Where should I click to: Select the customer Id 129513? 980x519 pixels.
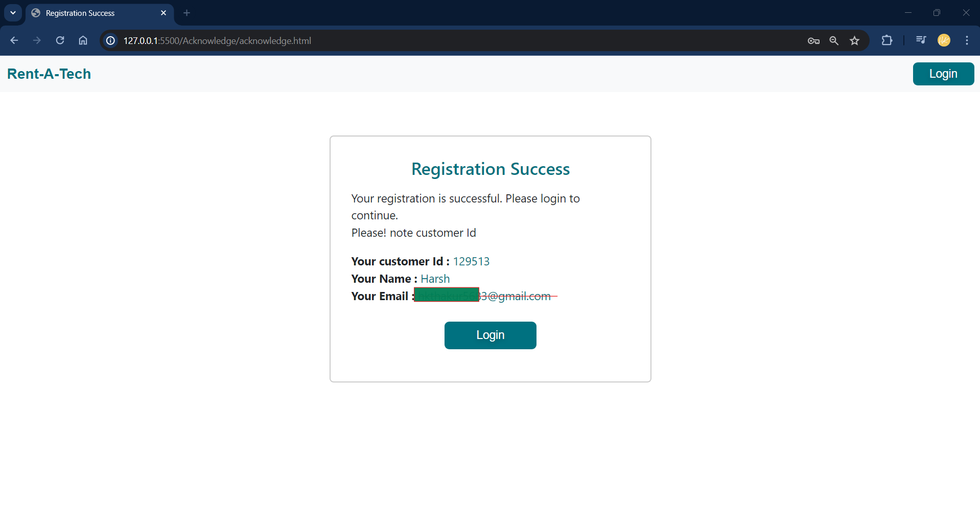(x=471, y=261)
